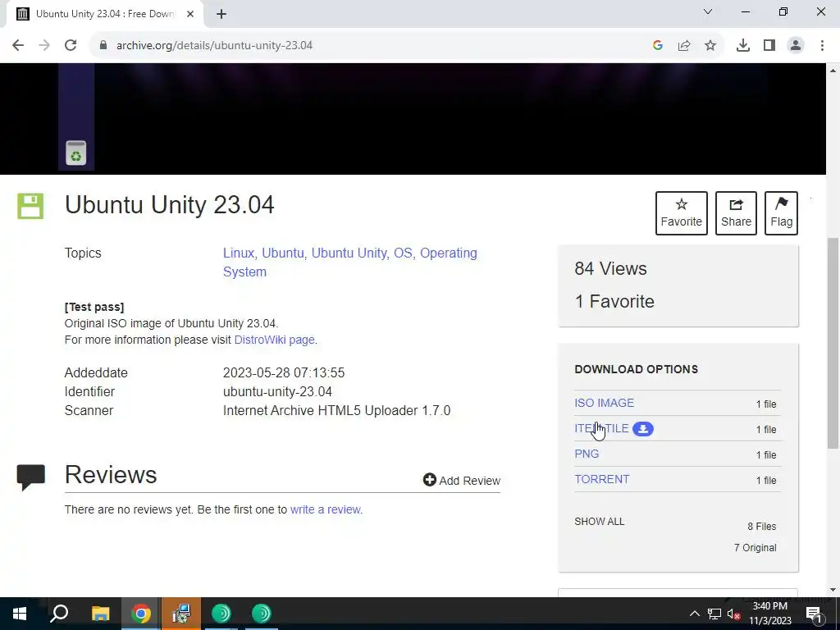Click the 7 Original text

(755, 547)
